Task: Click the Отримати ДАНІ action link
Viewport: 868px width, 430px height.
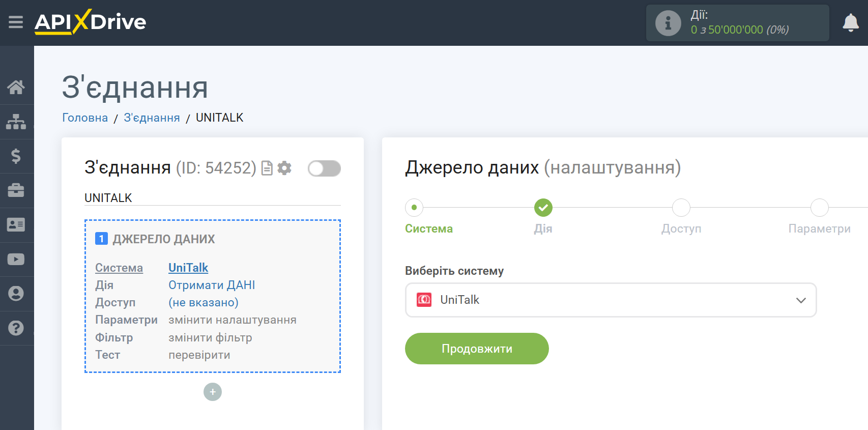Action: click(x=212, y=285)
